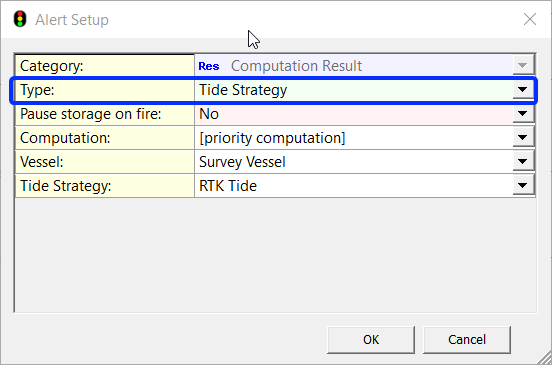The height and width of the screenshot is (365, 552).
Task: Click the Computation Result category field
Action: point(353,66)
